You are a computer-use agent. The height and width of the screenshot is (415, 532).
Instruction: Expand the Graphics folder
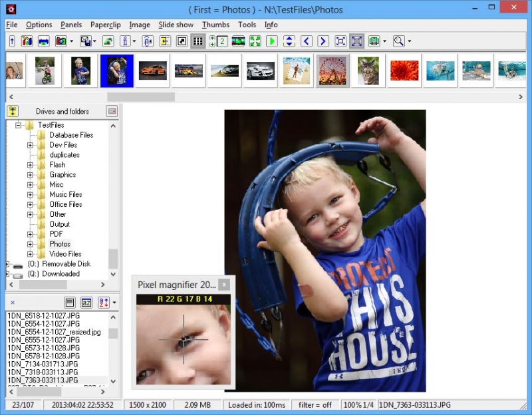pyautogui.click(x=30, y=175)
